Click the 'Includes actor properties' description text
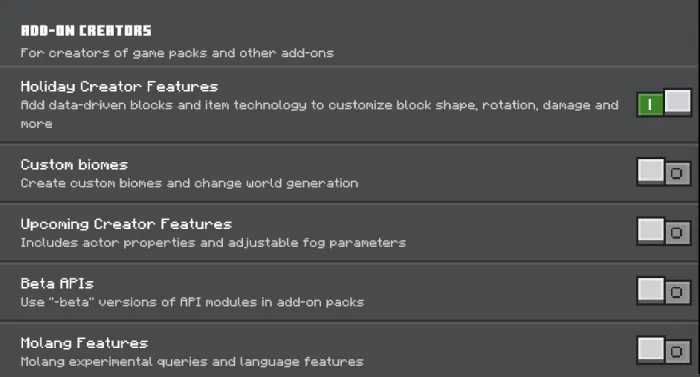The height and width of the screenshot is (377, 700). [213, 243]
